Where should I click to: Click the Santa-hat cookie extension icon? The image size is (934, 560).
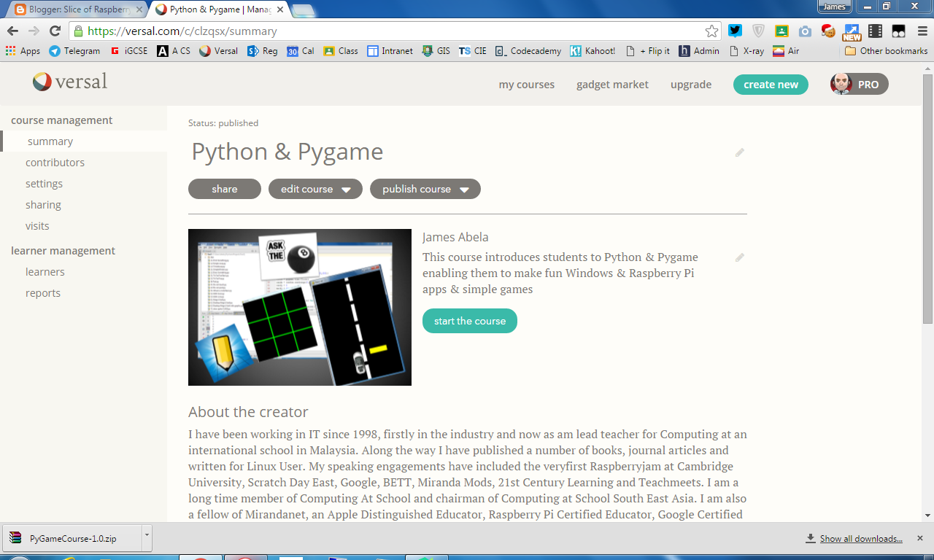(828, 31)
